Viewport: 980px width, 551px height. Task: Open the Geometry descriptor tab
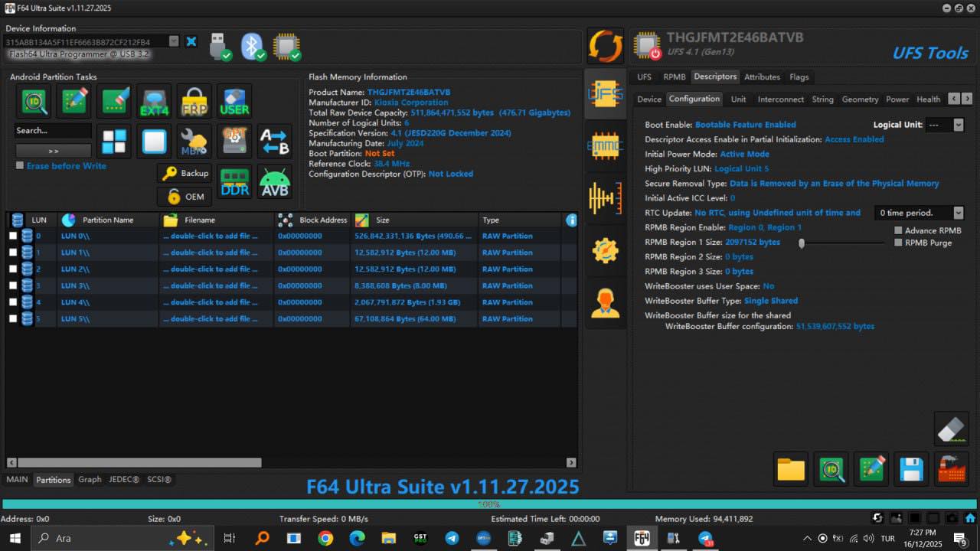[x=861, y=99]
